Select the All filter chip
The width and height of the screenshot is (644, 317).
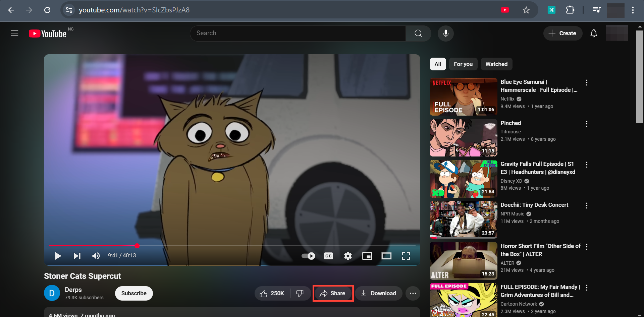438,64
